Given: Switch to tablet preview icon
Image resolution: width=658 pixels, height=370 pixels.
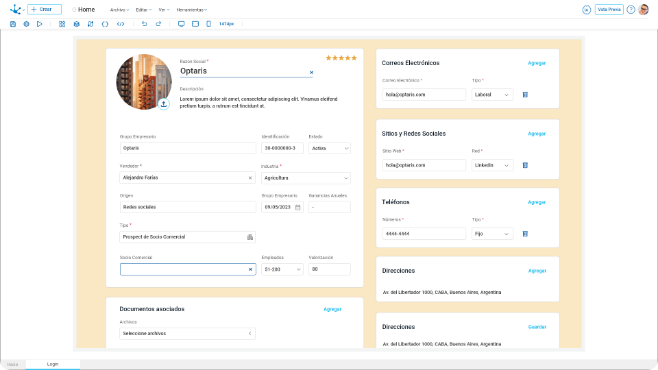Looking at the screenshot, I should 196,24.
